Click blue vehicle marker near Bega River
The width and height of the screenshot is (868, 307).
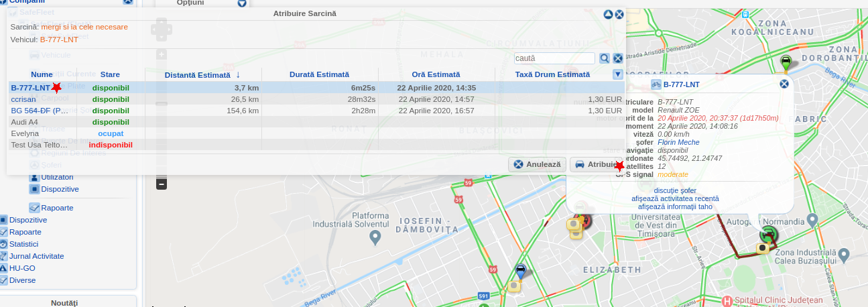click(521, 271)
